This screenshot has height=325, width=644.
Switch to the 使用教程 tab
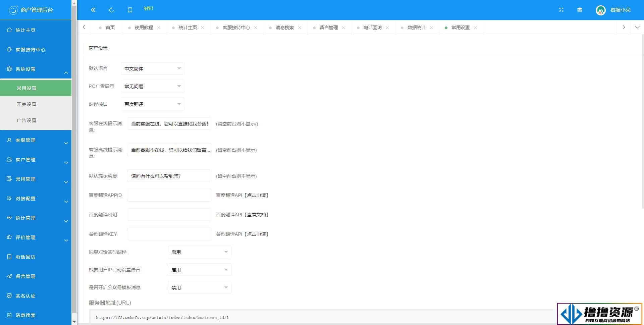[144, 28]
